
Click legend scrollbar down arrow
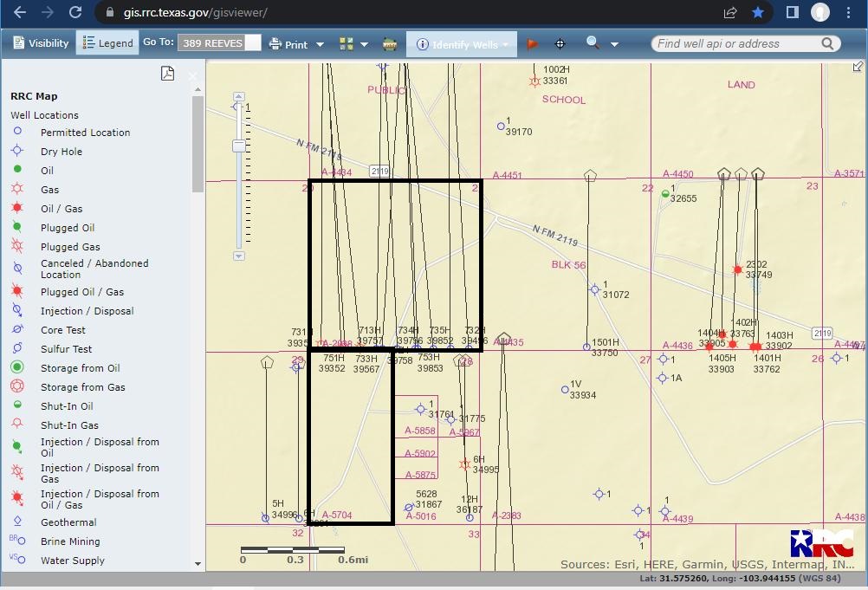pos(198,564)
